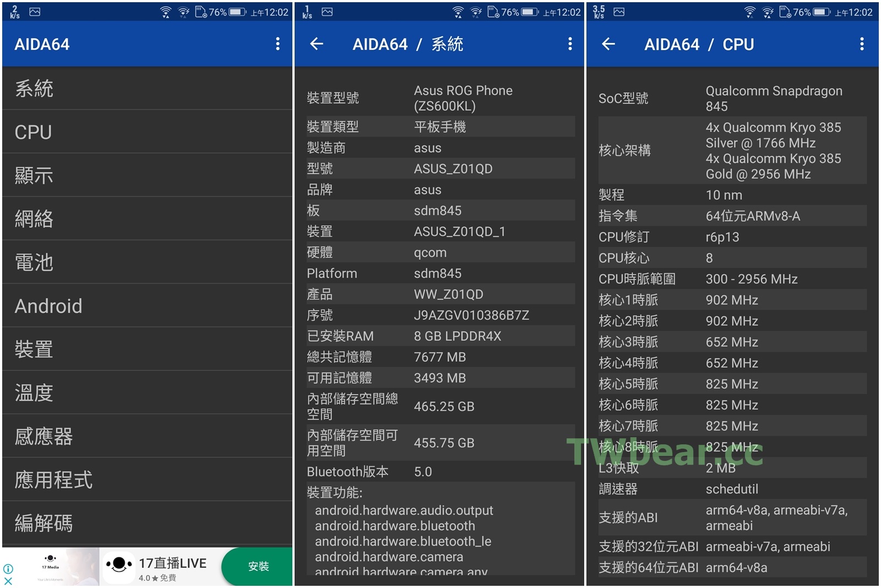
Task: Tap the 核心1時脈 row
Action: 732,300
